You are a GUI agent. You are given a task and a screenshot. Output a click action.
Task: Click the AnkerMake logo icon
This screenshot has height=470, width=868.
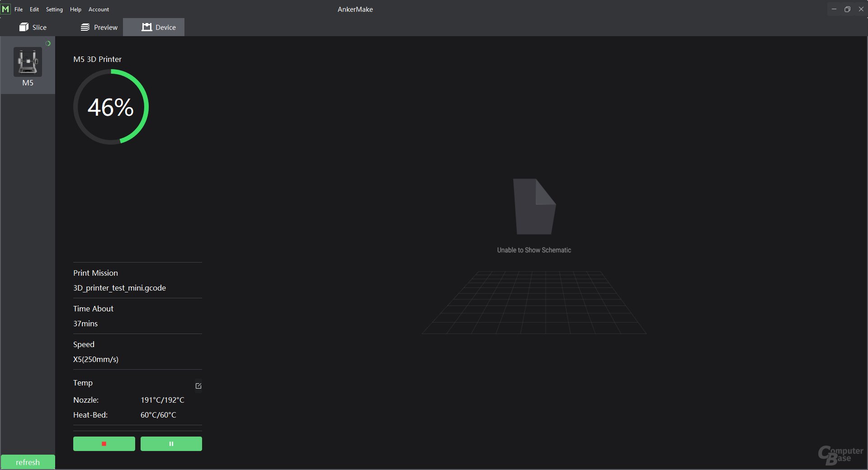click(x=5, y=9)
